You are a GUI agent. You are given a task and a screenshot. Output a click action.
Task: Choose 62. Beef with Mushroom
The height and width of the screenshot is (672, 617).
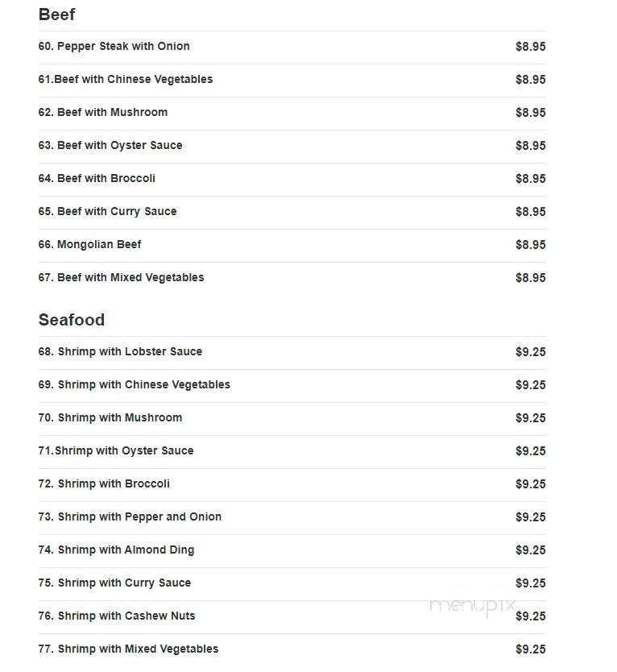tap(292, 113)
